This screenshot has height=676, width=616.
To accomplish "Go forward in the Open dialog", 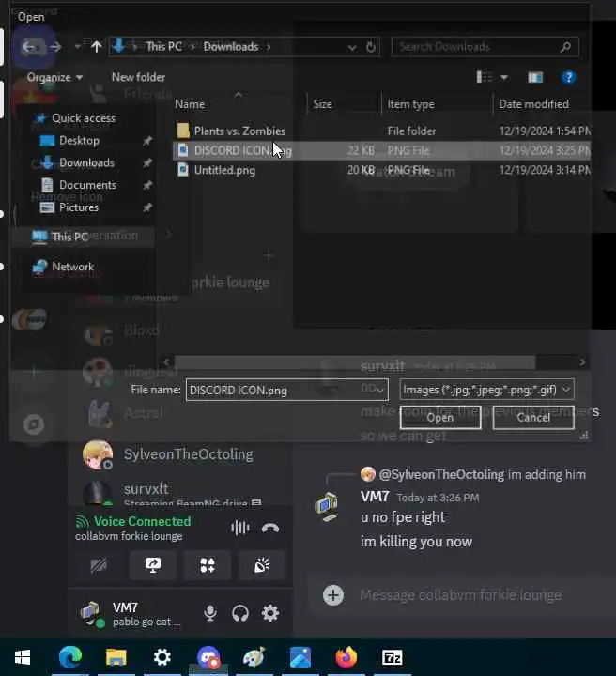I will point(54,47).
